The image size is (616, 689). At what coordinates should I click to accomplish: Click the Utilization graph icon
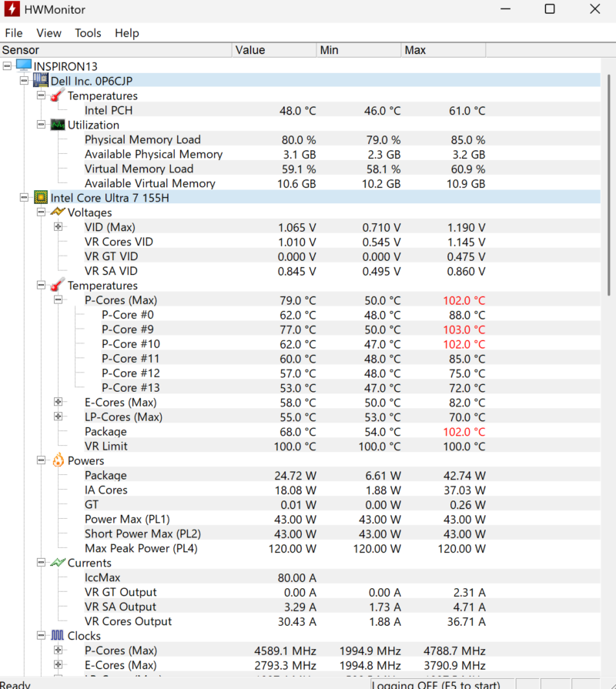[x=58, y=125]
